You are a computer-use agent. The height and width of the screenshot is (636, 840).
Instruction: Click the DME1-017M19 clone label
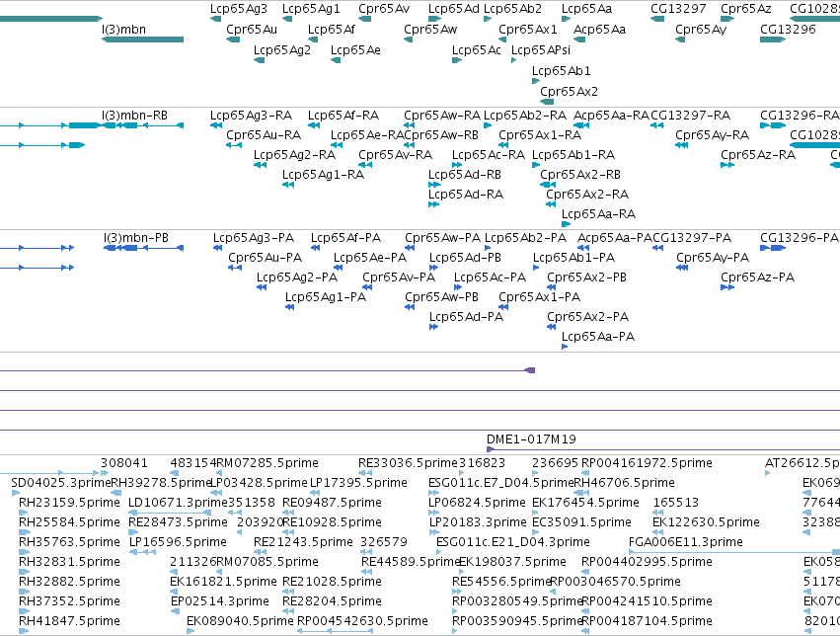tap(531, 439)
